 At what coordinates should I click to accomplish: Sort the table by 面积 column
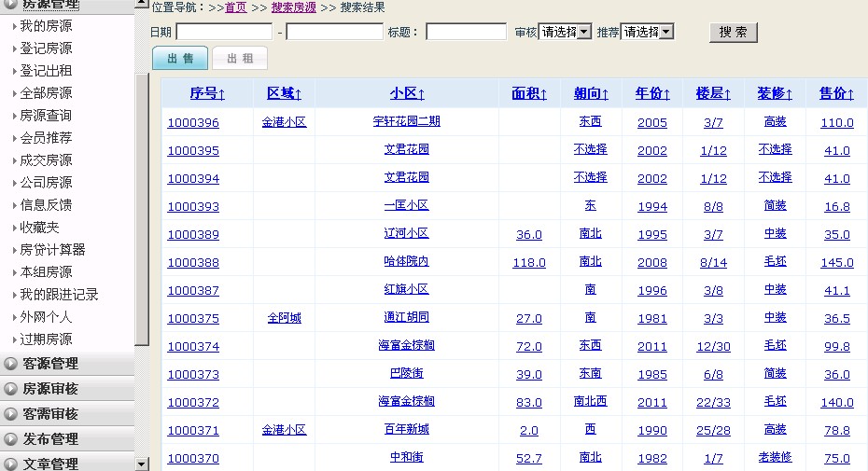529,93
